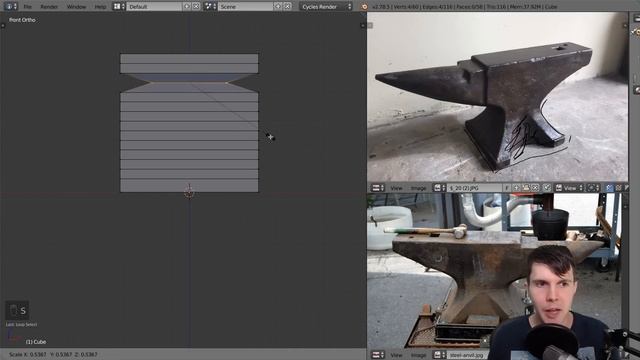Viewport: 640px width, 360px height.
Task: Expand the tool shelf via the viewport's left plus handle
Action: [3, 26]
